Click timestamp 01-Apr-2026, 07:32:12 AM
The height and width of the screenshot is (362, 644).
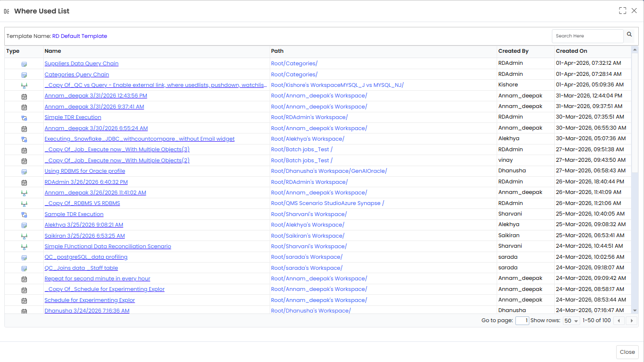[589, 63]
